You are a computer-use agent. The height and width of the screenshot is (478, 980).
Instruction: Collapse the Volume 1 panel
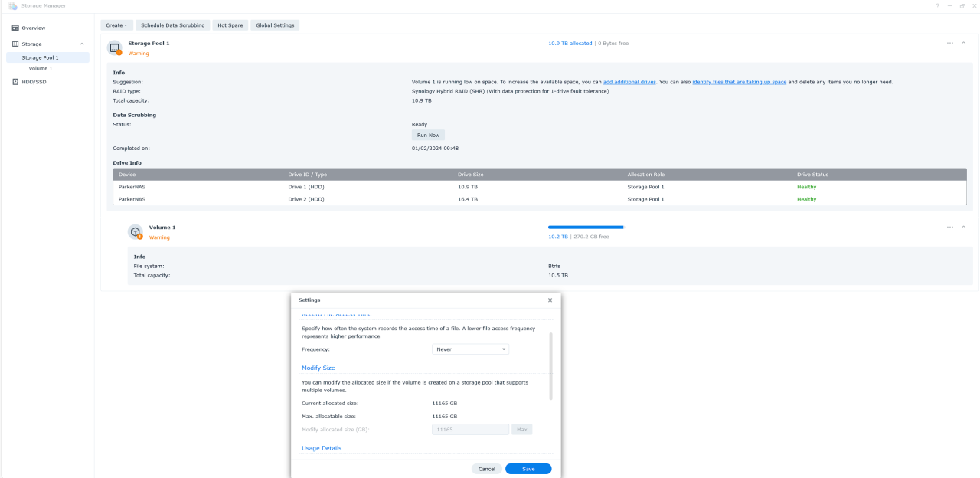[x=963, y=227]
